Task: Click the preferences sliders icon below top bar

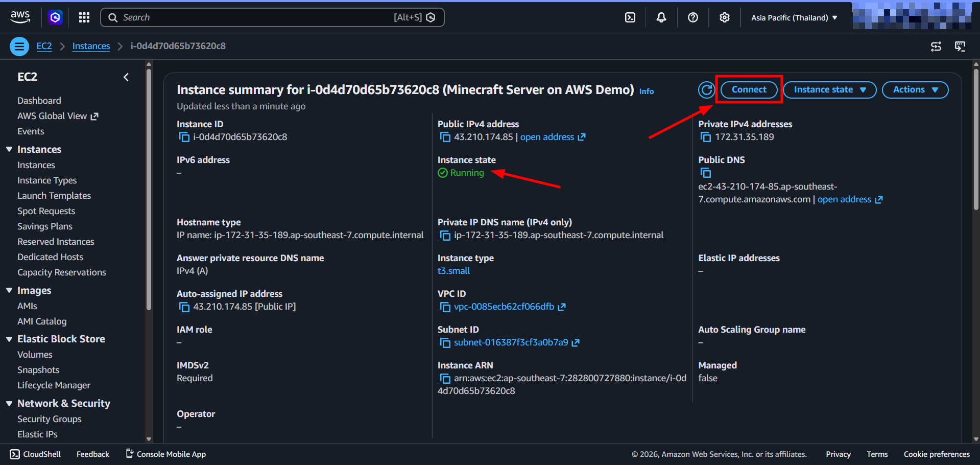Action: 936,46
